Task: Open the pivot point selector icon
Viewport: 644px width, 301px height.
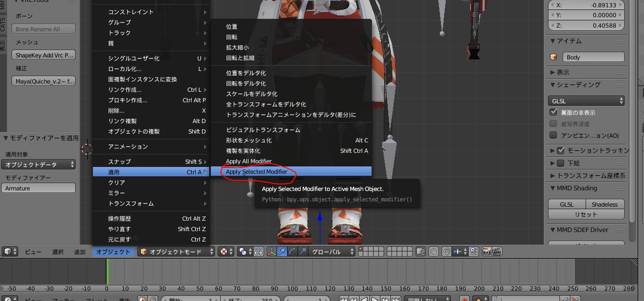Action: click(245, 252)
